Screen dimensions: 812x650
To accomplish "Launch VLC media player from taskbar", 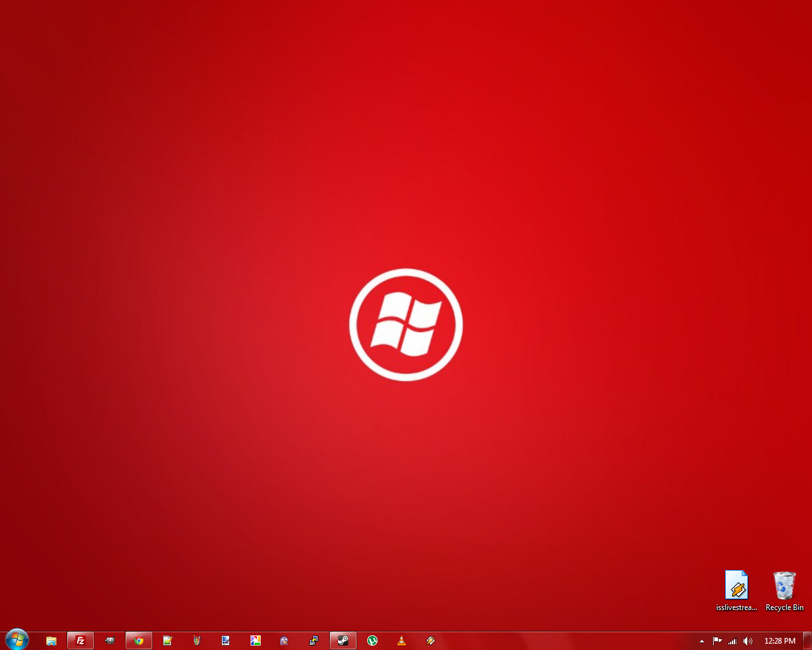I will coord(402,640).
